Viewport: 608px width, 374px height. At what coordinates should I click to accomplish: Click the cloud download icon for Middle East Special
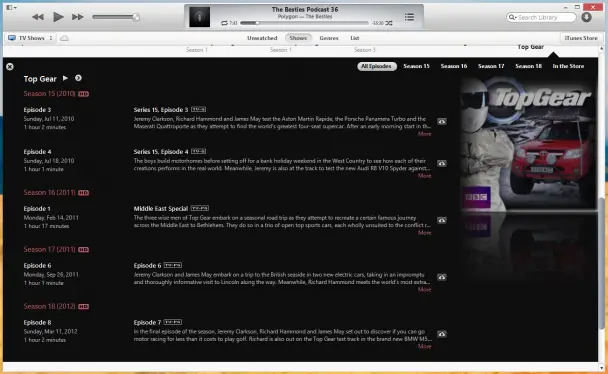click(x=442, y=221)
